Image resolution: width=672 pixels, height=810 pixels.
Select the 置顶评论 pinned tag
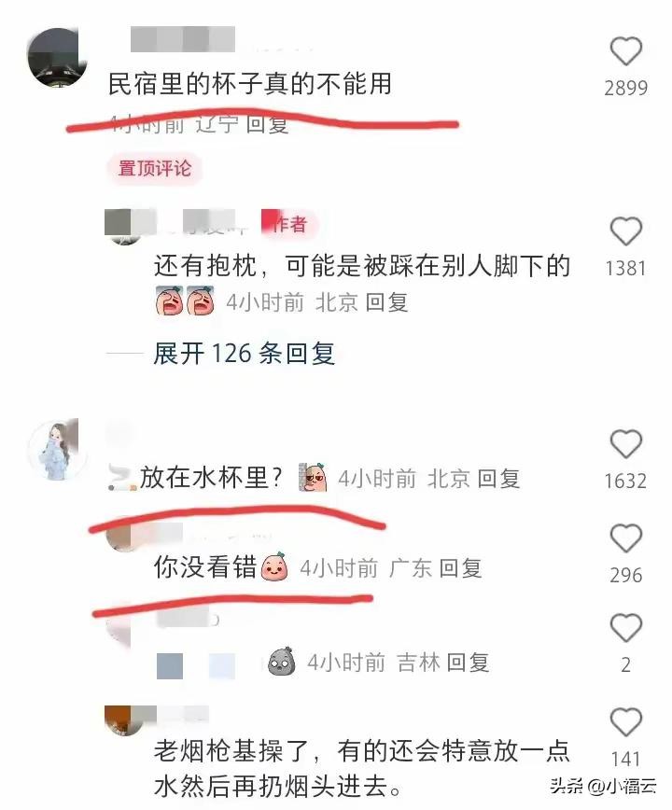(x=154, y=168)
